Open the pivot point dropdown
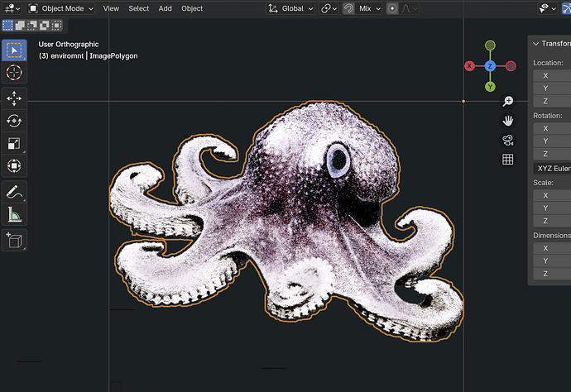This screenshot has width=571, height=392. pos(329,8)
